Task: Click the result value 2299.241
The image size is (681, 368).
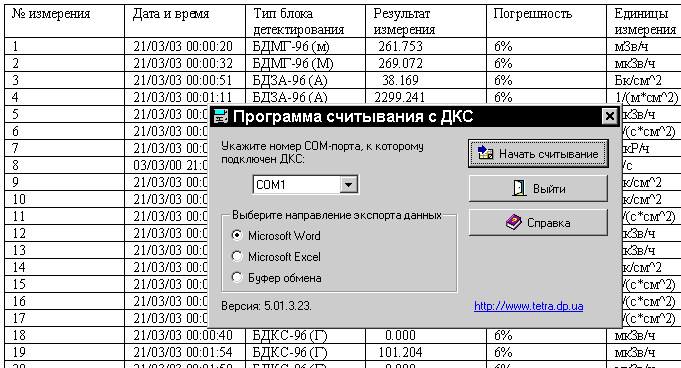Action: 400,97
